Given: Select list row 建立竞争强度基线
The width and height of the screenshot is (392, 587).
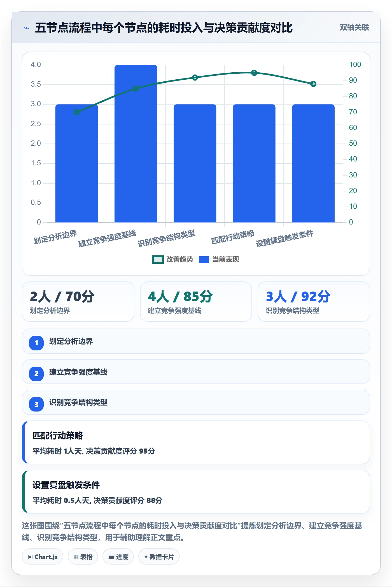Looking at the screenshot, I should [x=196, y=372].
